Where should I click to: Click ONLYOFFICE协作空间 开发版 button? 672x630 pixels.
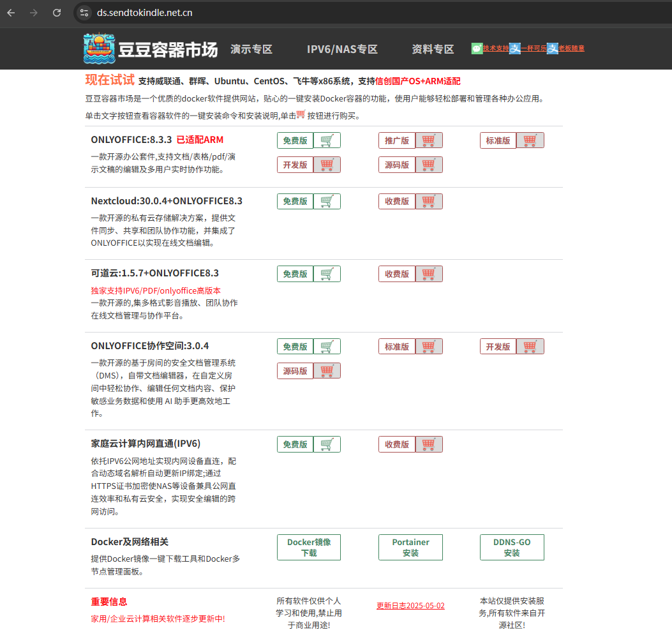(498, 347)
